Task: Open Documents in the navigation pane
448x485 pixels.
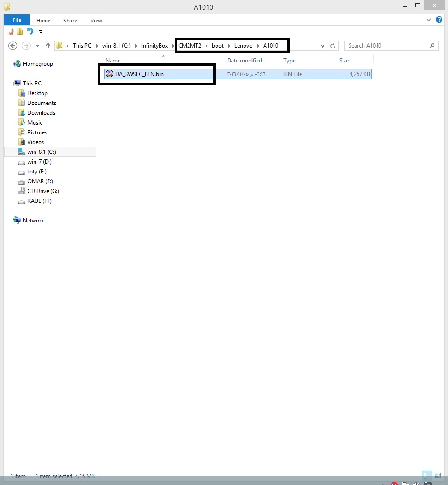Action: click(x=42, y=103)
